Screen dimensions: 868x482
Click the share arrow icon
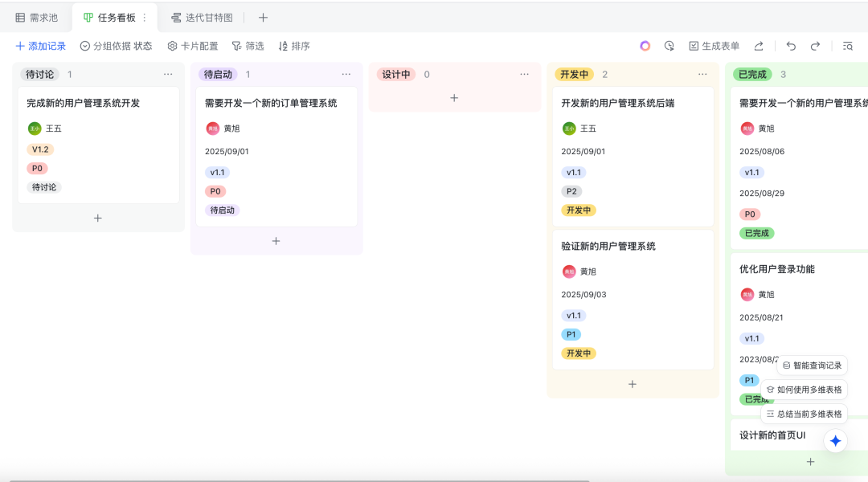pos(759,46)
